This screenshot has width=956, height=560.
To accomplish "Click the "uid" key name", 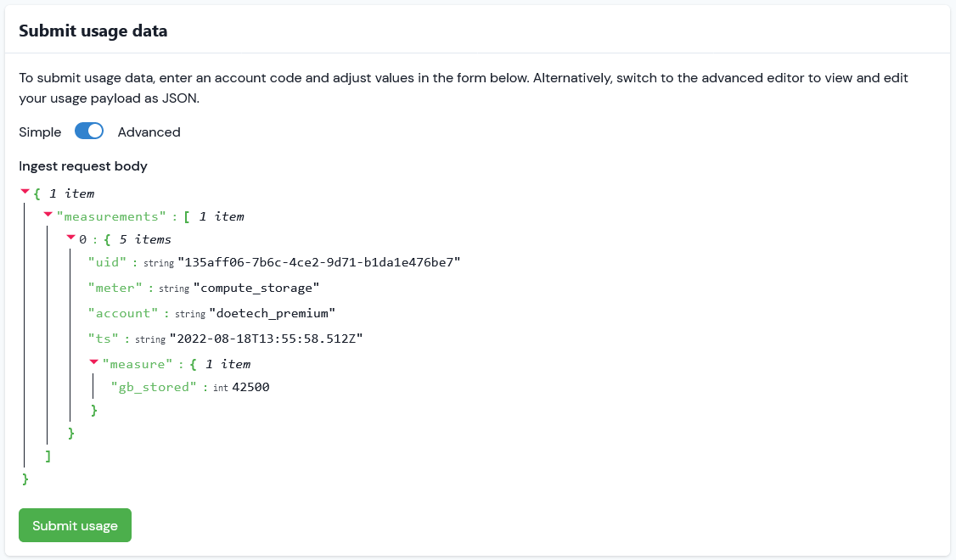I will (107, 263).
